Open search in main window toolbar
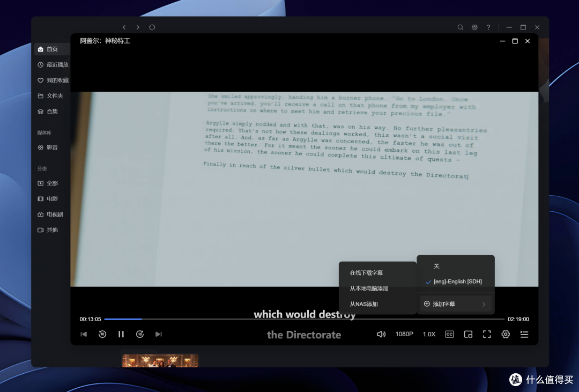 (x=461, y=27)
